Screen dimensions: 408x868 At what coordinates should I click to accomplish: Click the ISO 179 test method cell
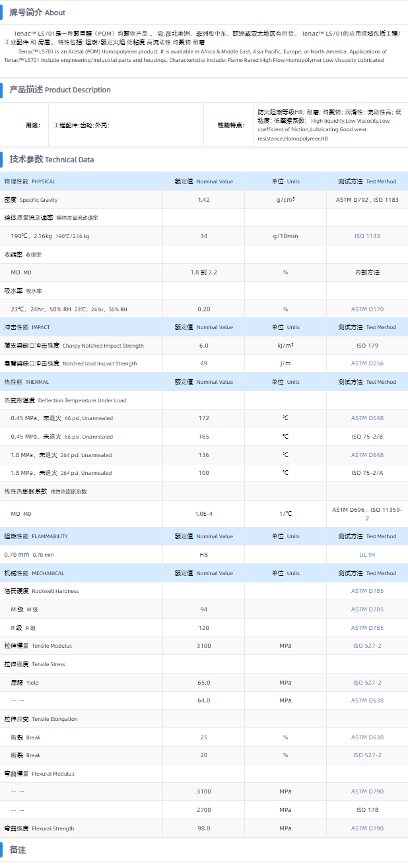pos(367,346)
